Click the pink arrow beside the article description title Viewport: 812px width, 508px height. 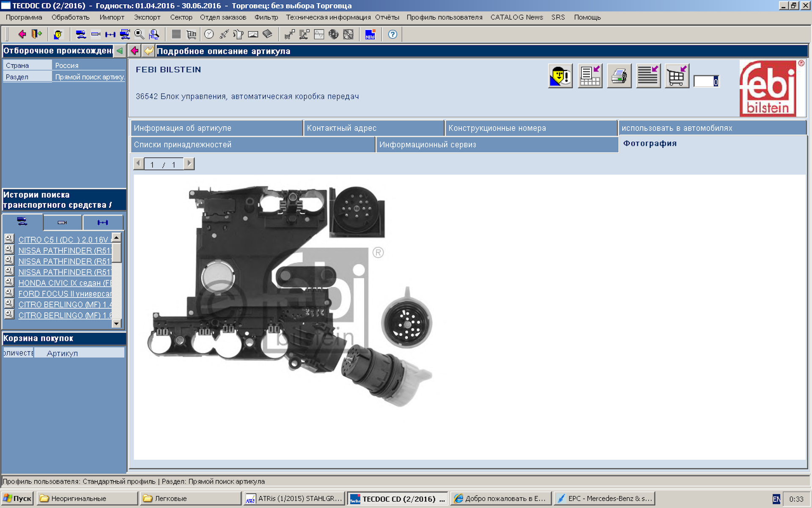click(x=134, y=51)
